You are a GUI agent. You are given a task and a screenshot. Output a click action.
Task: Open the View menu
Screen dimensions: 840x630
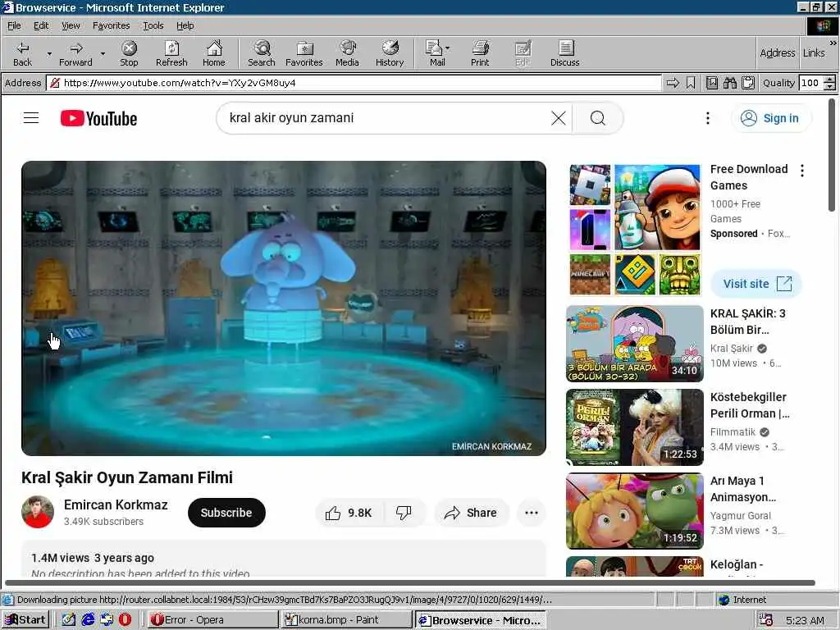71,25
